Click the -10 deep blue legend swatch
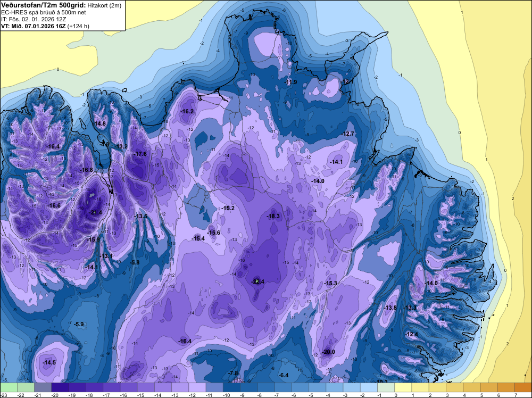Viewport: 532px width, 398px height. 231,387
